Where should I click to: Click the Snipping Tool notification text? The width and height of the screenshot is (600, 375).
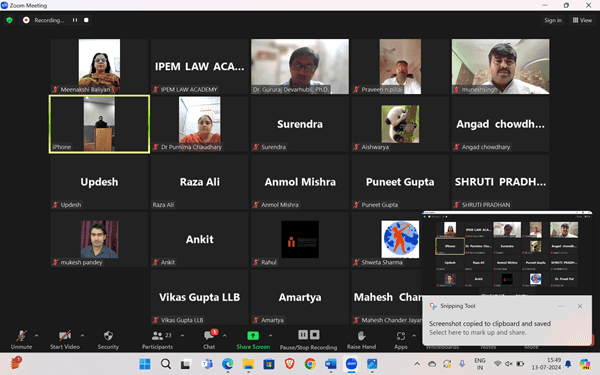[490, 328]
